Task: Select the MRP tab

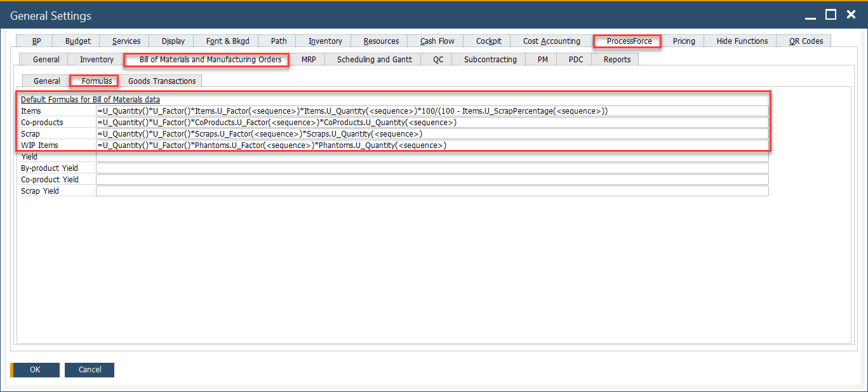Action: [309, 60]
